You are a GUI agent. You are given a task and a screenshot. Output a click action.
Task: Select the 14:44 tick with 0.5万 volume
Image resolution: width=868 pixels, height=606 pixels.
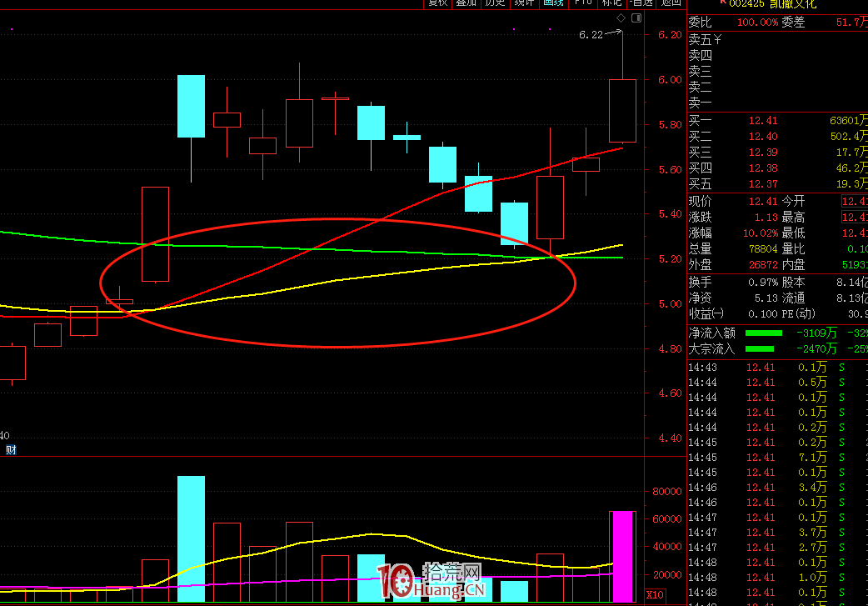[x=777, y=383]
